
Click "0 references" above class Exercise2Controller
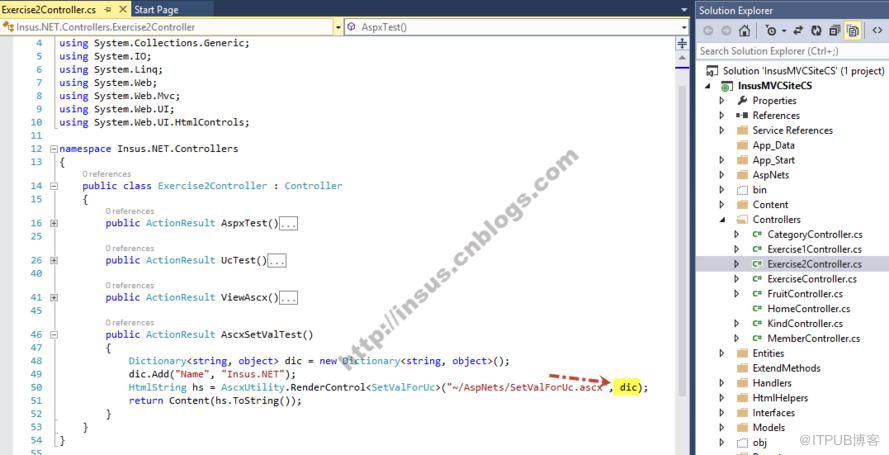[x=106, y=174]
